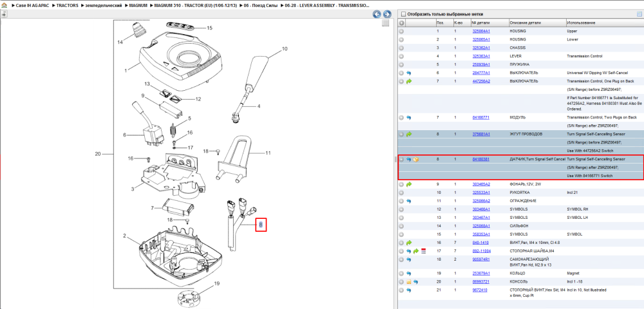The image size is (644, 309).
Task: Click green arrow icon for part 375681A1
Action: 409,134
